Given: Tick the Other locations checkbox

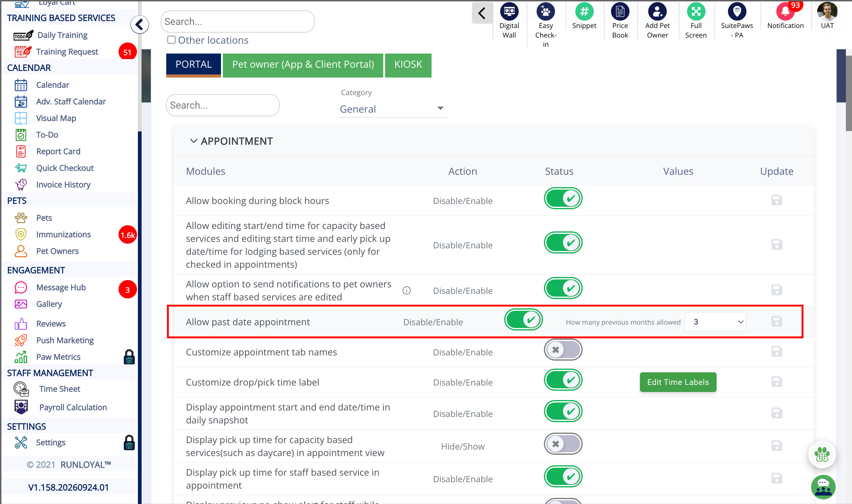Looking at the screenshot, I should coord(171,40).
